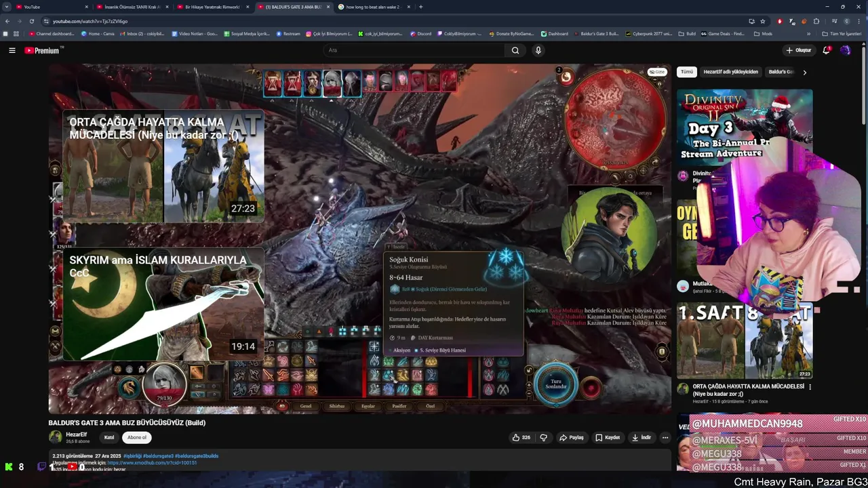Image resolution: width=868 pixels, height=488 pixels.
Task: Open the 'Discord' bookmark
Action: tap(420, 33)
